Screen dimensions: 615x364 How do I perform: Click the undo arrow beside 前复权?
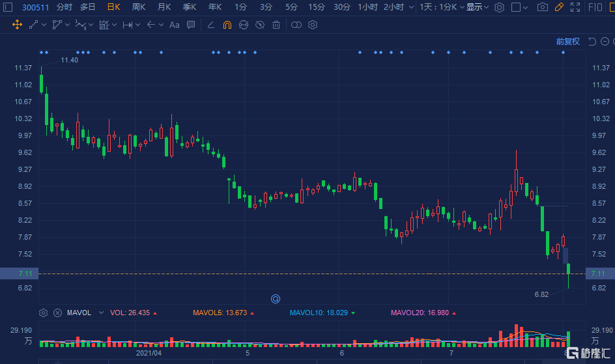tap(592, 42)
